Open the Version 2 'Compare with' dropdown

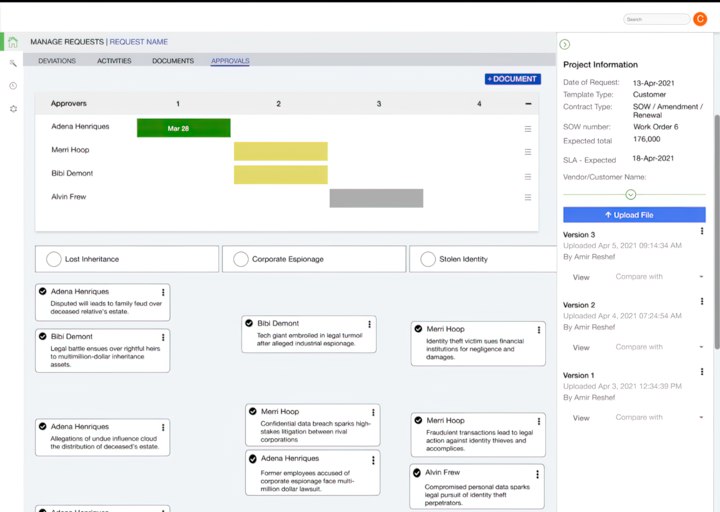click(659, 347)
